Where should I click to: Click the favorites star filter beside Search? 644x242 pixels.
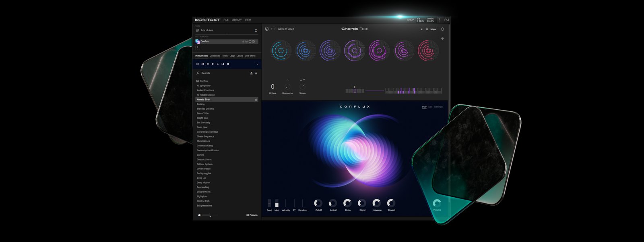256,73
